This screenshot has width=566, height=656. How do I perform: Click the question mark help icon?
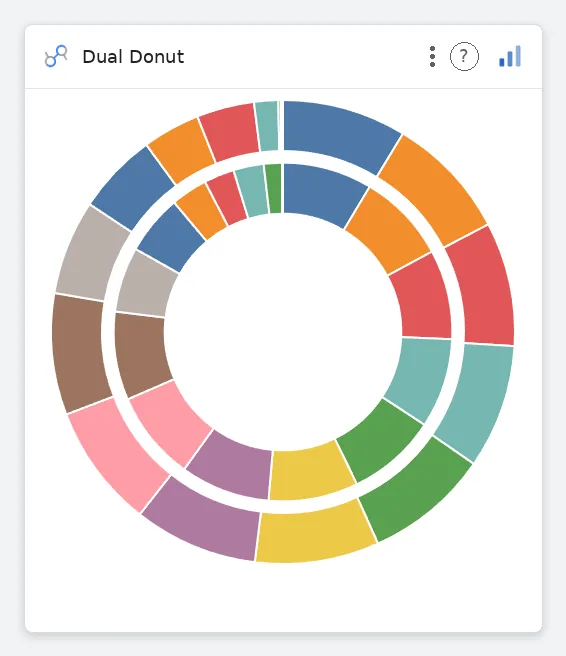click(464, 56)
